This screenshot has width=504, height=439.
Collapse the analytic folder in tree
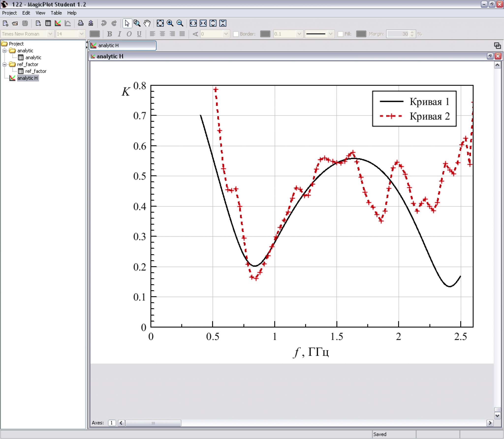click(4, 51)
